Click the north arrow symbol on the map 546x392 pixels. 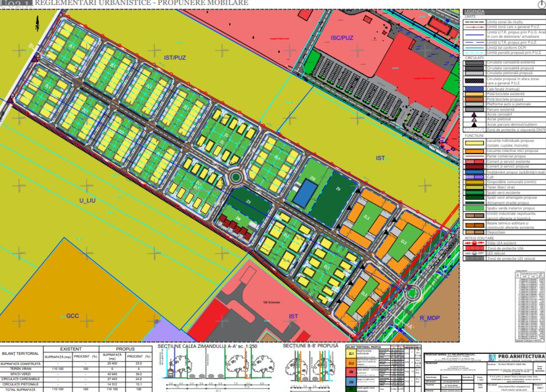tap(38, 22)
